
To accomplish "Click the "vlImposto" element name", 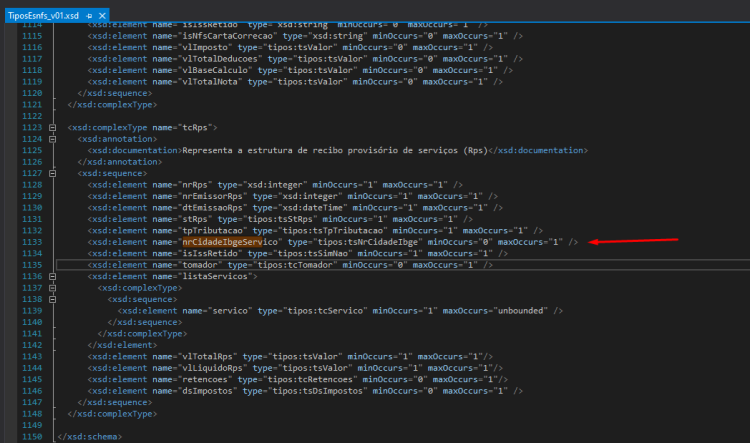I will 205,47.
